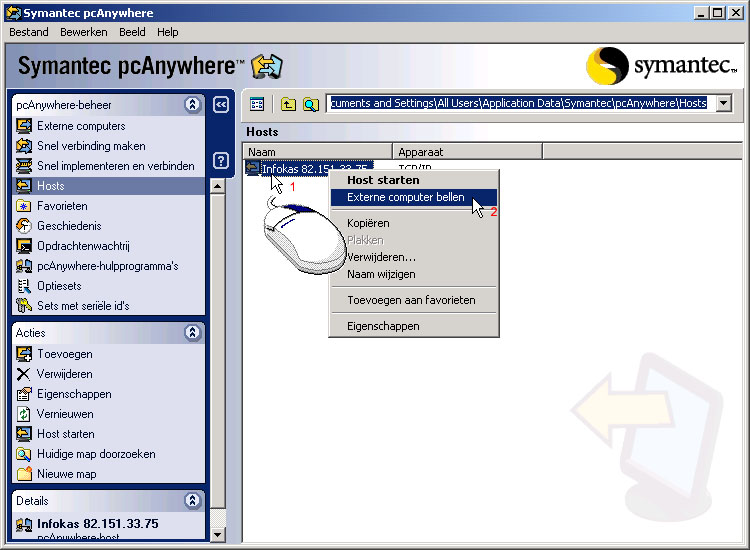Viewport: 750px width, 550px height.
Task: Select the Snel verbinding maken icon
Action: click(x=24, y=146)
